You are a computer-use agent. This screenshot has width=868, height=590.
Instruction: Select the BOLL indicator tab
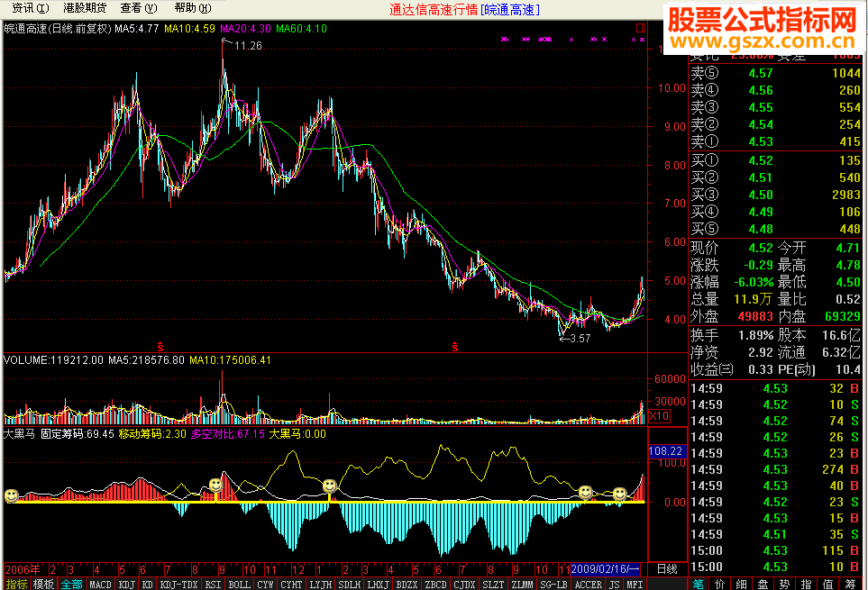coord(239,584)
